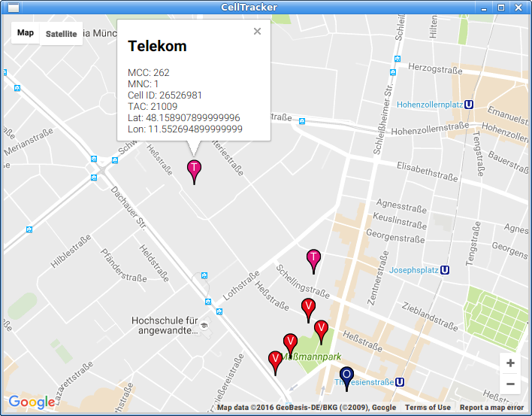
Task: Click the U-Bahn icon at Hohenzollernplatz
Action: pos(469,105)
